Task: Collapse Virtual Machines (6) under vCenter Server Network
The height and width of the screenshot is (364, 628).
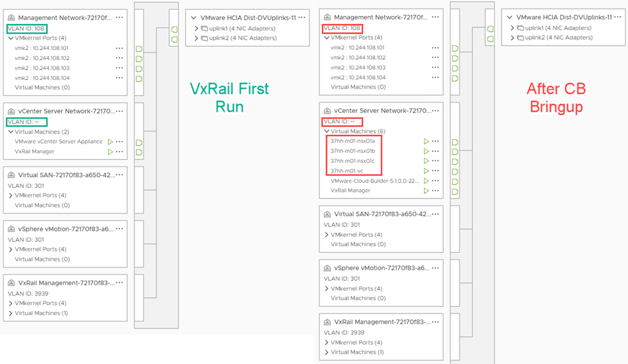Action: pyautogui.click(x=327, y=131)
